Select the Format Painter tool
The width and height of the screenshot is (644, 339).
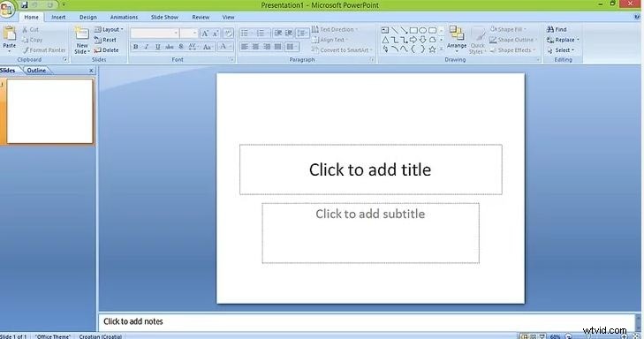44,50
